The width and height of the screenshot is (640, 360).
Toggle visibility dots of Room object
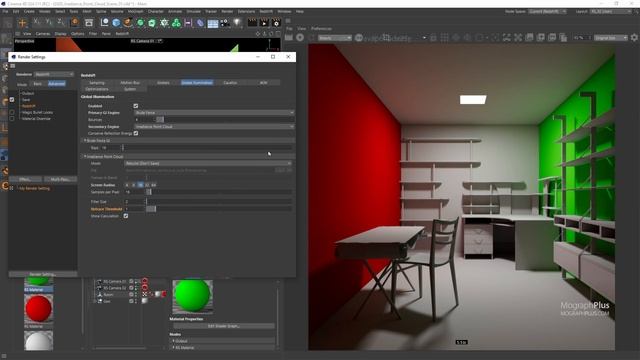136,294
